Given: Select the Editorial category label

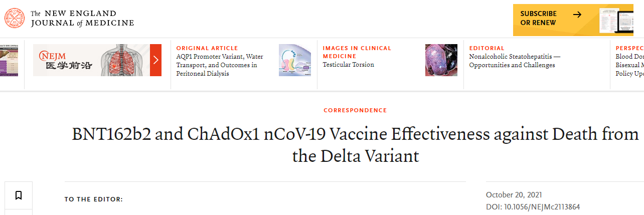Looking at the screenshot, I should tap(487, 48).
